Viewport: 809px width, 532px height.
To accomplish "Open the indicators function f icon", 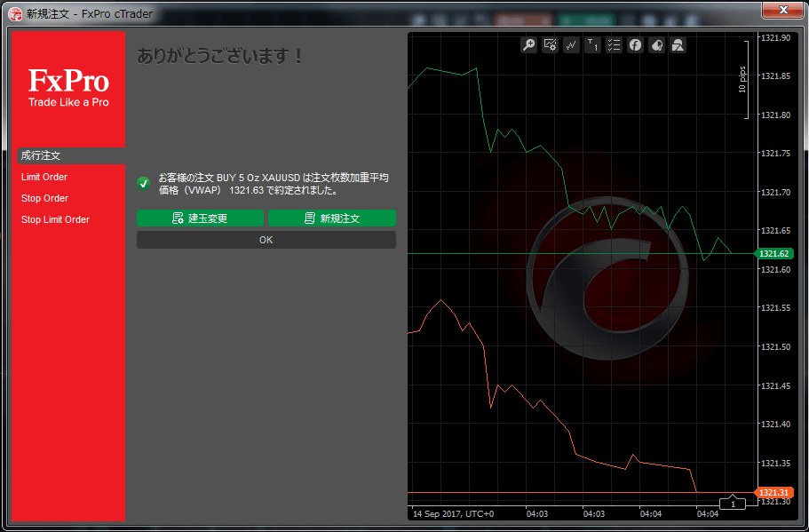I will (635, 45).
